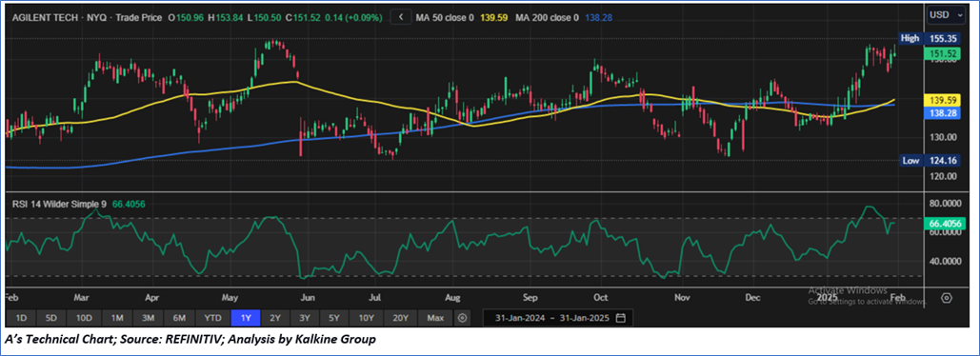The height and width of the screenshot is (356, 980).
Task: Click the AGILENT TECH NYQ Trade Price title
Action: [87, 18]
